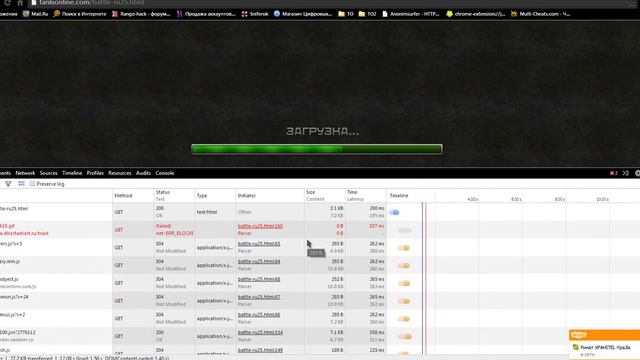Click the 7.1 KB size cell
The width and height of the screenshot is (640, 360).
[x=336, y=332]
